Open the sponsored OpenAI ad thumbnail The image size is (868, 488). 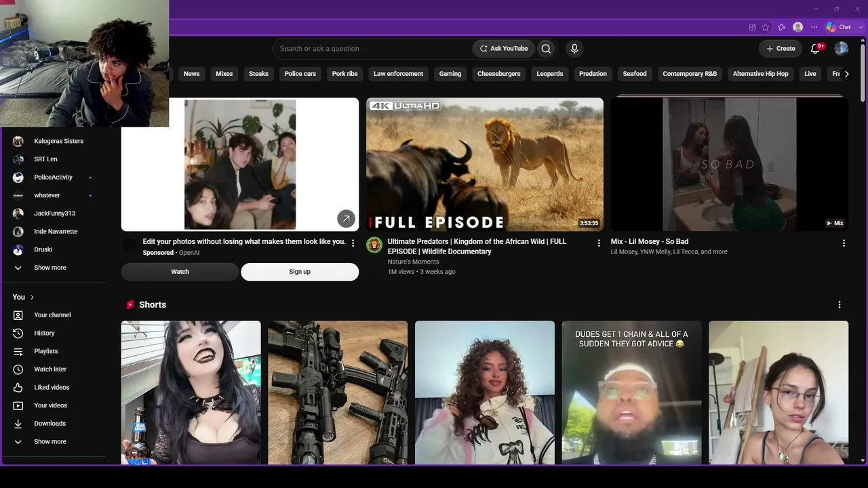click(x=240, y=165)
